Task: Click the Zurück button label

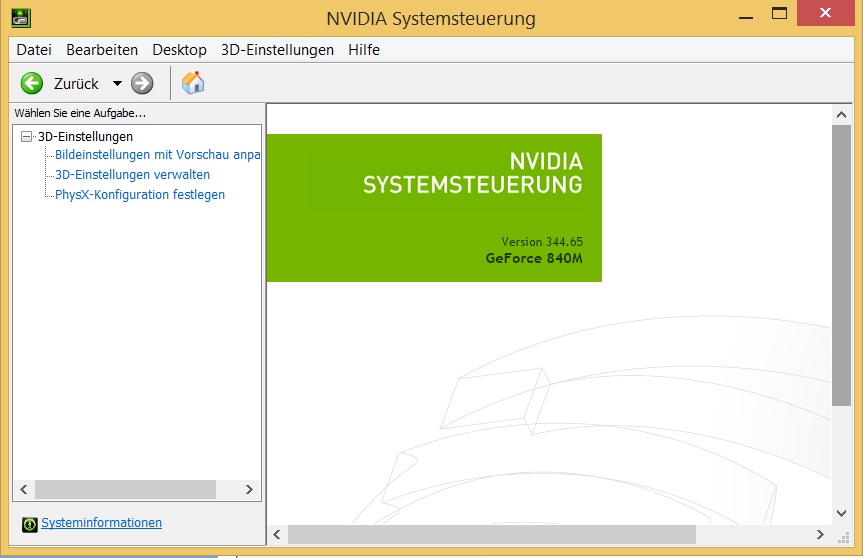Action: pyautogui.click(x=76, y=84)
